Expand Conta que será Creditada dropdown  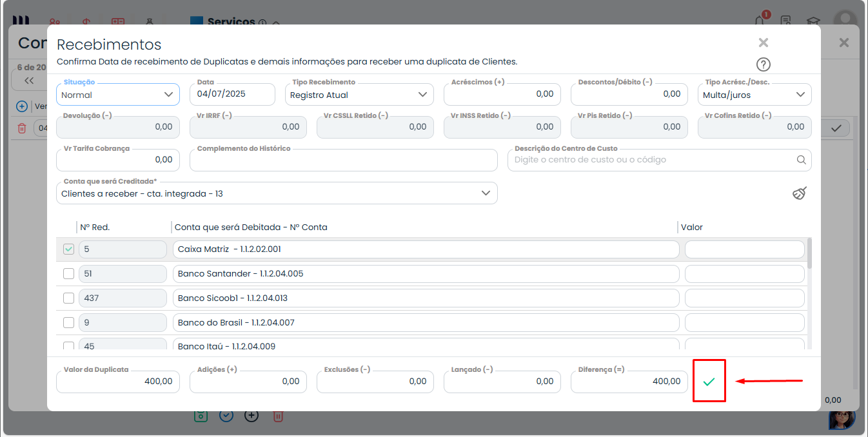(x=277, y=193)
